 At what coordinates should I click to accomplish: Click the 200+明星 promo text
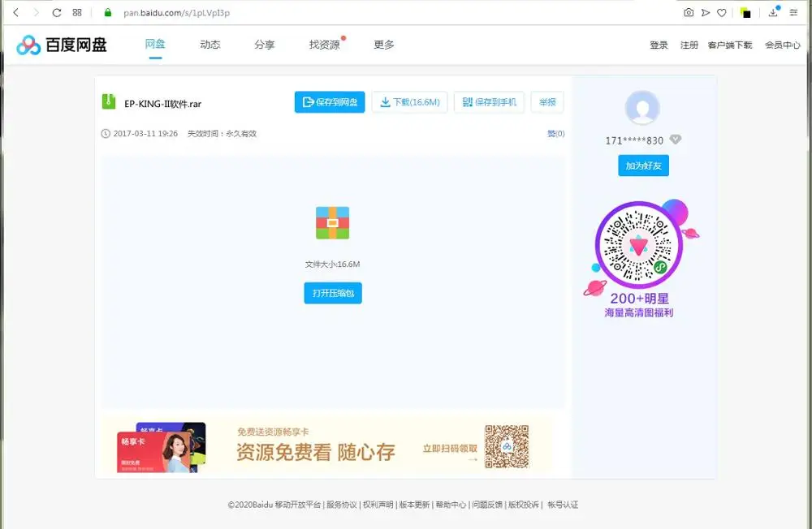point(640,298)
